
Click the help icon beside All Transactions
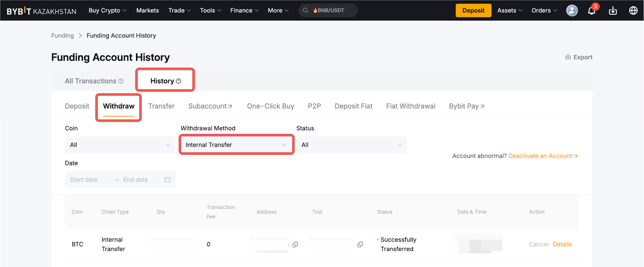point(121,81)
